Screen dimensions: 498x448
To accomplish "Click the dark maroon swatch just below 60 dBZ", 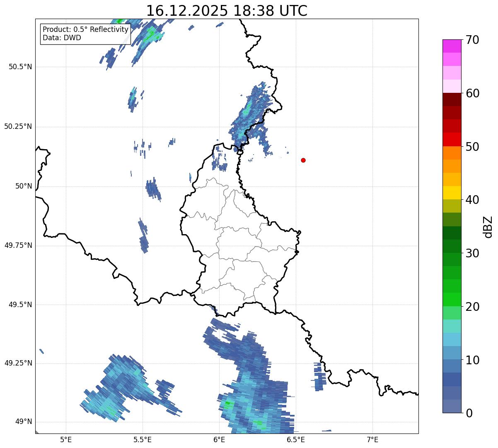I will click(452, 99).
